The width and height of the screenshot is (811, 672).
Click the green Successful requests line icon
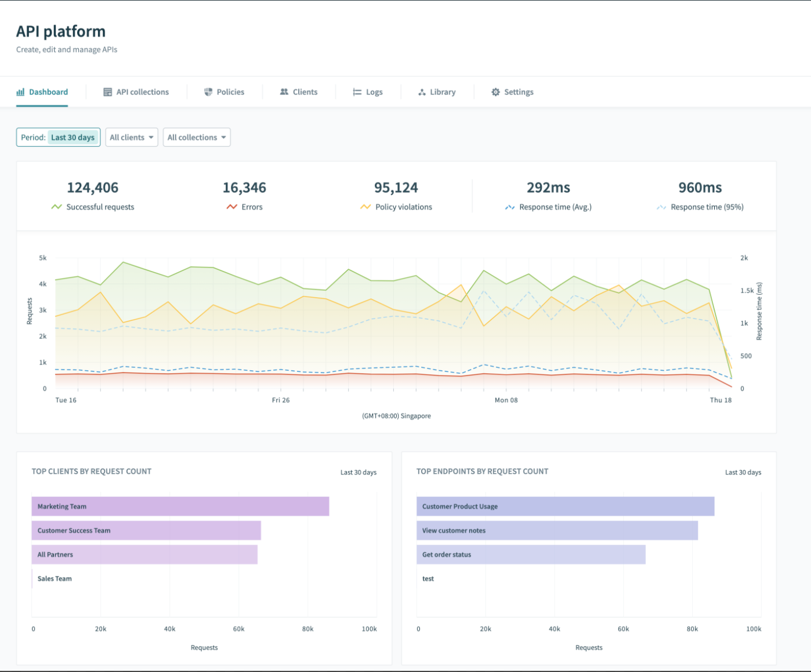tap(57, 207)
